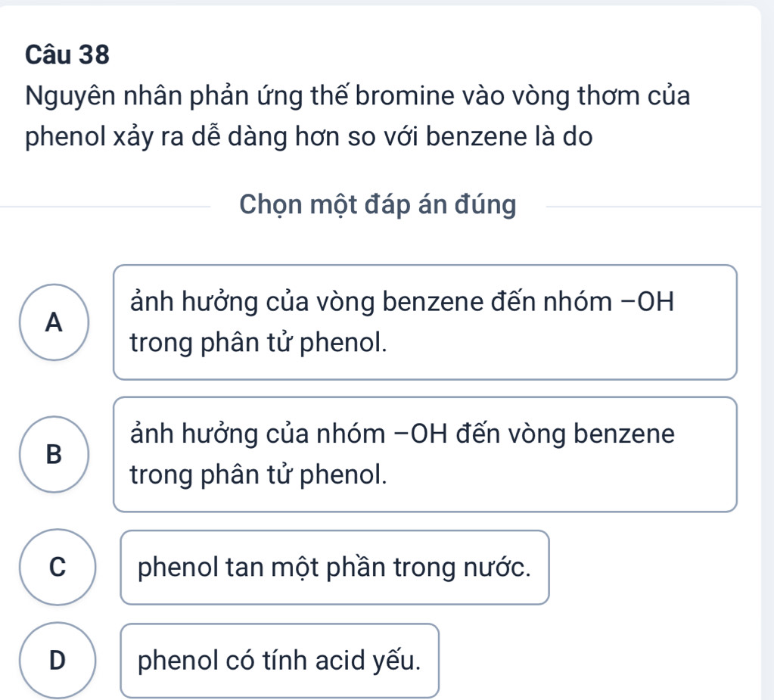Select radio option B

pyautogui.click(x=54, y=454)
